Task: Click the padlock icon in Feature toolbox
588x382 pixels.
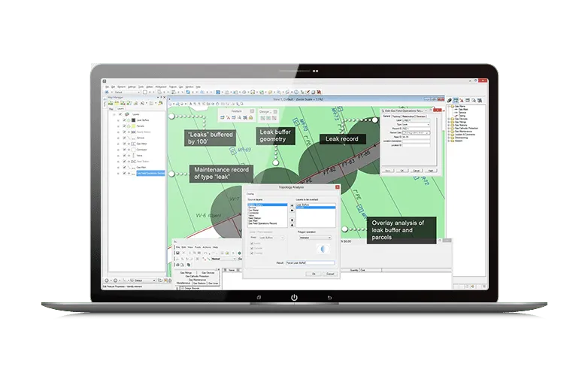Action: point(250,118)
